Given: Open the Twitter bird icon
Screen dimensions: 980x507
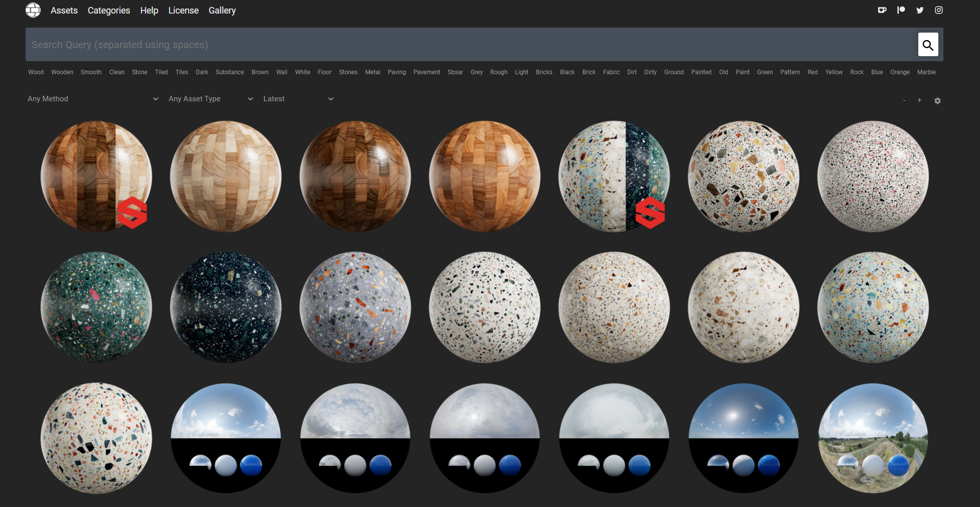Looking at the screenshot, I should point(920,10).
